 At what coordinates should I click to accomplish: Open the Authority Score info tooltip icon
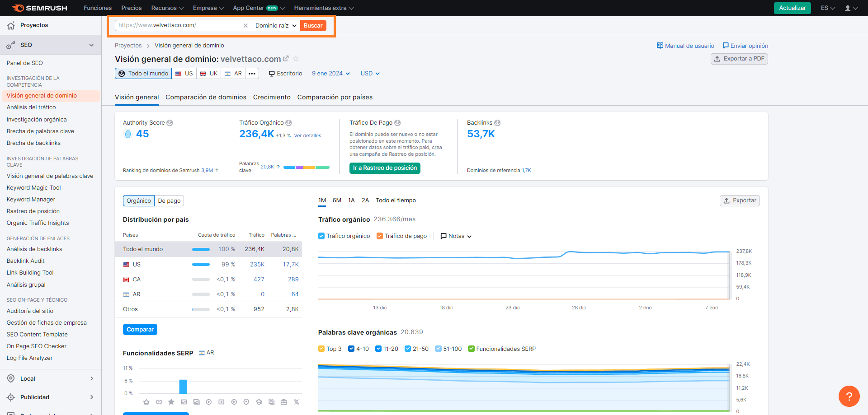[x=170, y=122]
